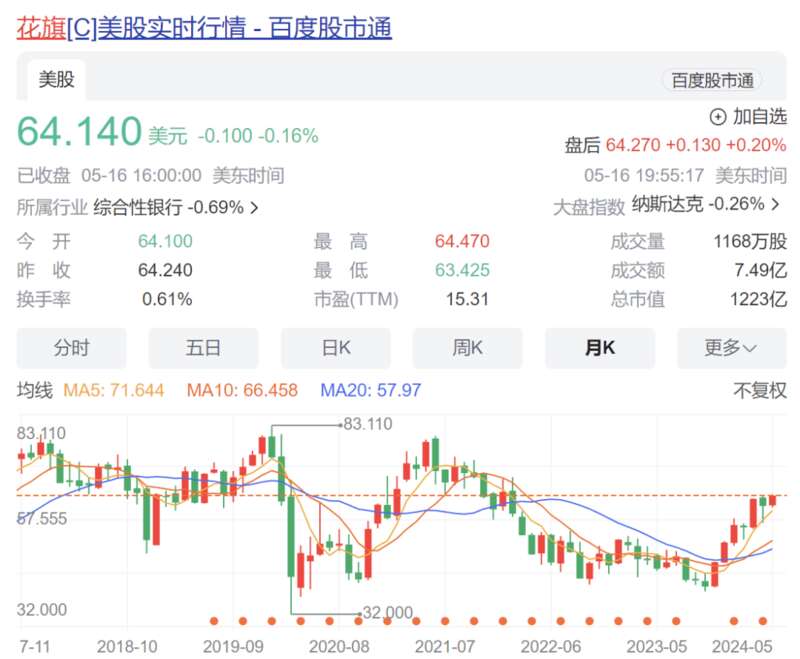Click the 57.555 price axis label

42,519
